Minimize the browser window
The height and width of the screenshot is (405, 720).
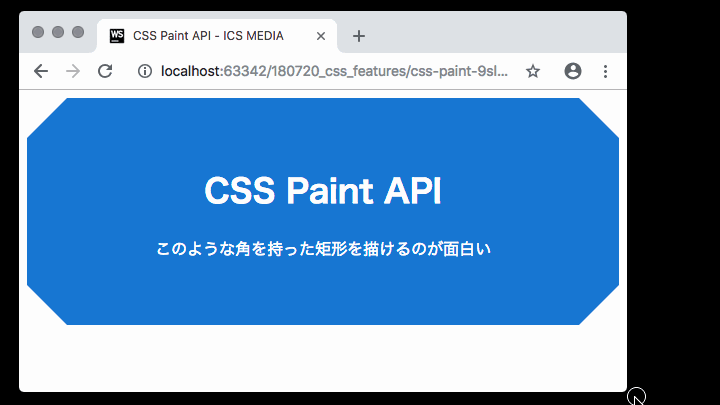pyautogui.click(x=58, y=32)
